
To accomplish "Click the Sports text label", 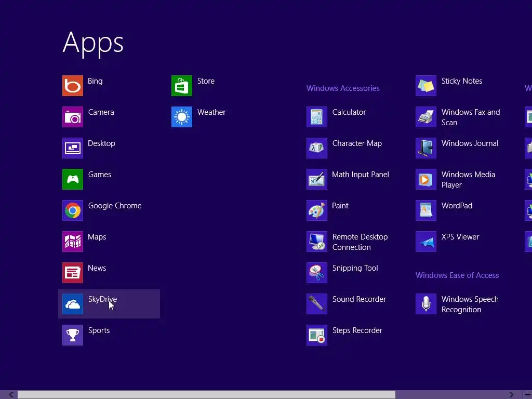I will (99, 330).
